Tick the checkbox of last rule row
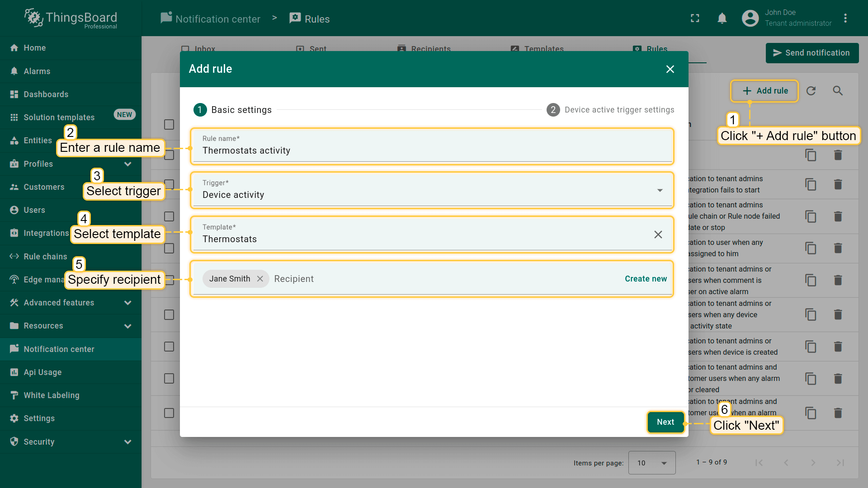868x488 pixels. (x=169, y=413)
